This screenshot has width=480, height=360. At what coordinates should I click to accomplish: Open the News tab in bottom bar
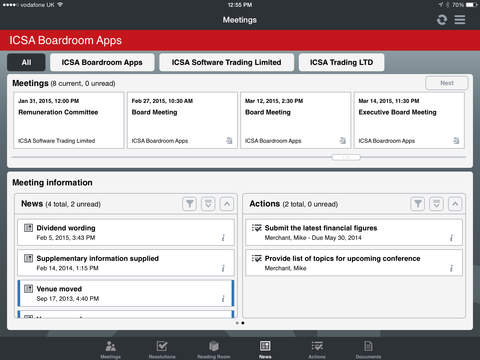265,350
